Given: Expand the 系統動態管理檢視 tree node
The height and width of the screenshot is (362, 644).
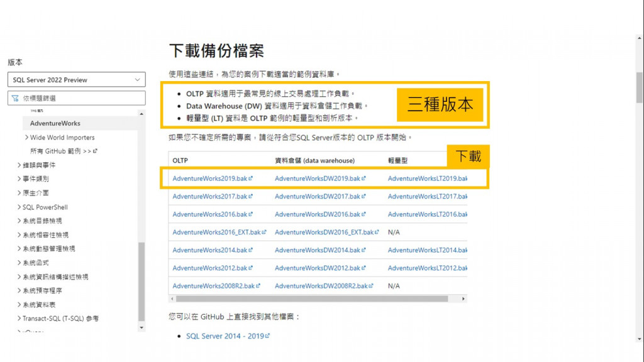Looking at the screenshot, I should click(x=19, y=248).
